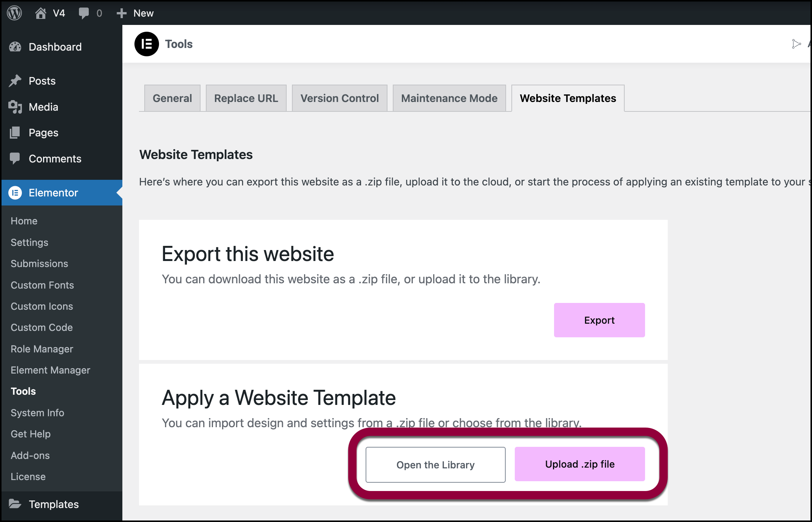This screenshot has height=522, width=812.
Task: Open Custom Fonts in the Elementor menu
Action: (42, 285)
